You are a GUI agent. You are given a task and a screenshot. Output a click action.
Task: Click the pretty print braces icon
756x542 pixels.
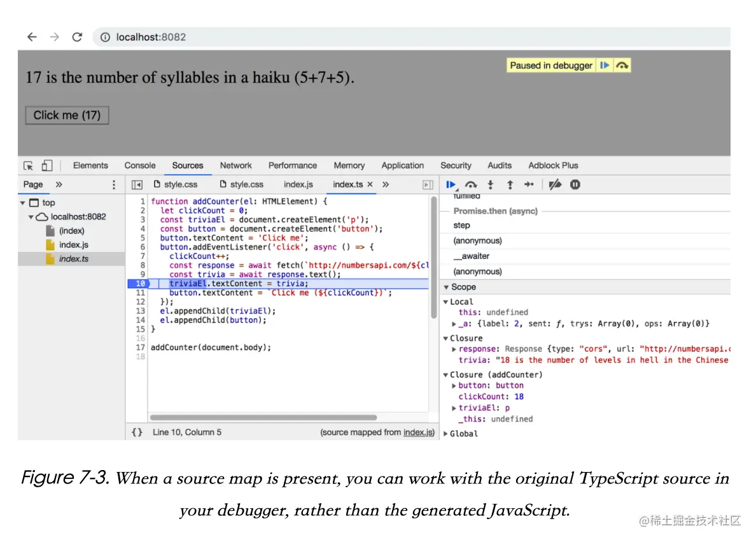coord(137,432)
